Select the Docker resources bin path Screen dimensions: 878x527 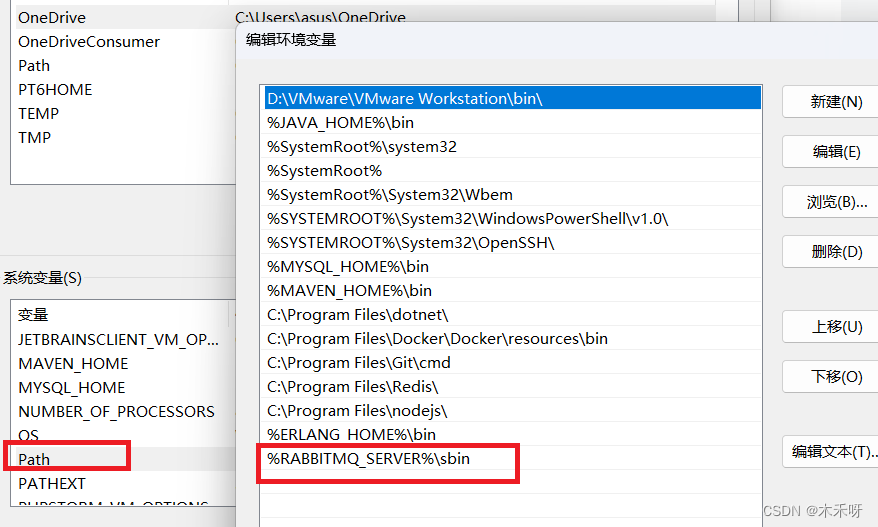[437, 338]
